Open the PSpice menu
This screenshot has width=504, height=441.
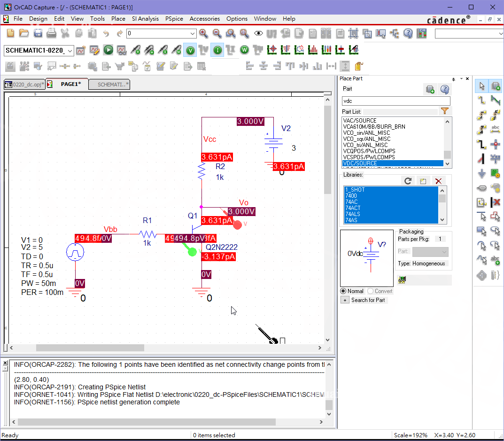click(174, 19)
